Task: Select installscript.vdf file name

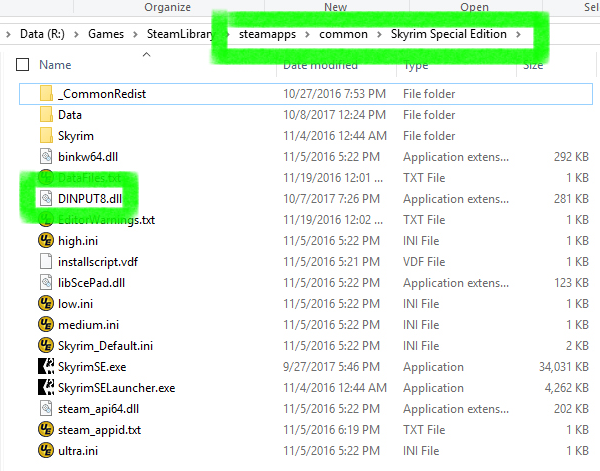Action: tap(98, 262)
